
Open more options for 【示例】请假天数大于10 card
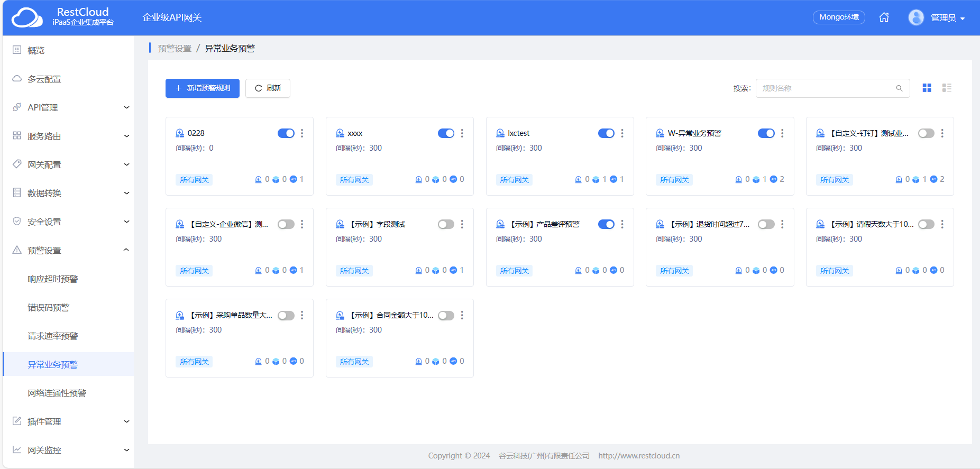tap(942, 224)
